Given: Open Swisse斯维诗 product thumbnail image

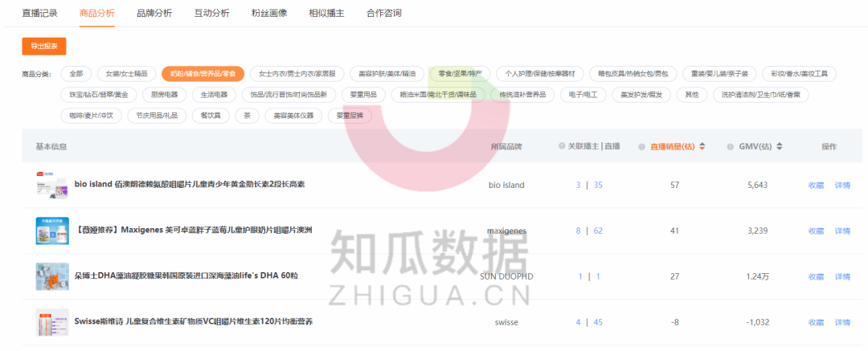Looking at the screenshot, I should 52,322.
